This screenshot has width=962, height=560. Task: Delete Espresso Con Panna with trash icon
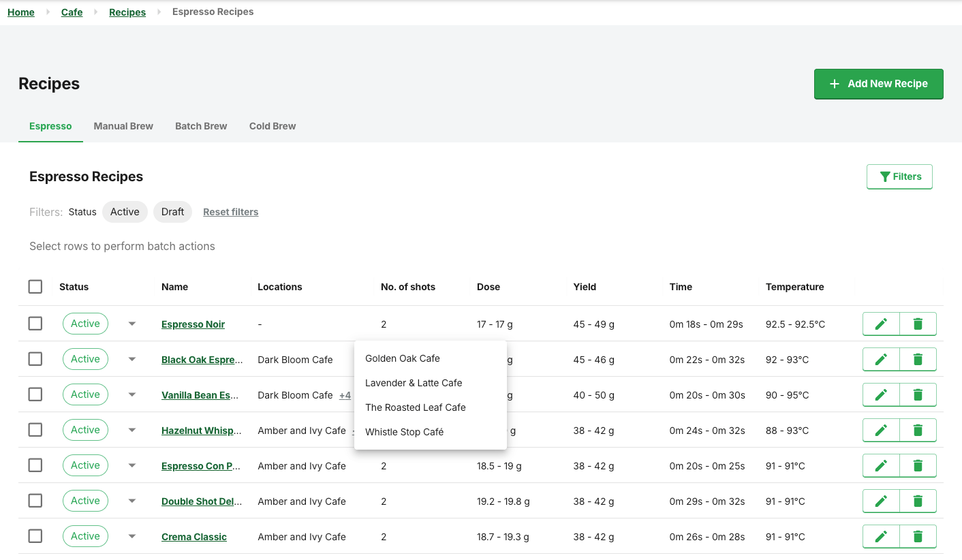click(918, 466)
